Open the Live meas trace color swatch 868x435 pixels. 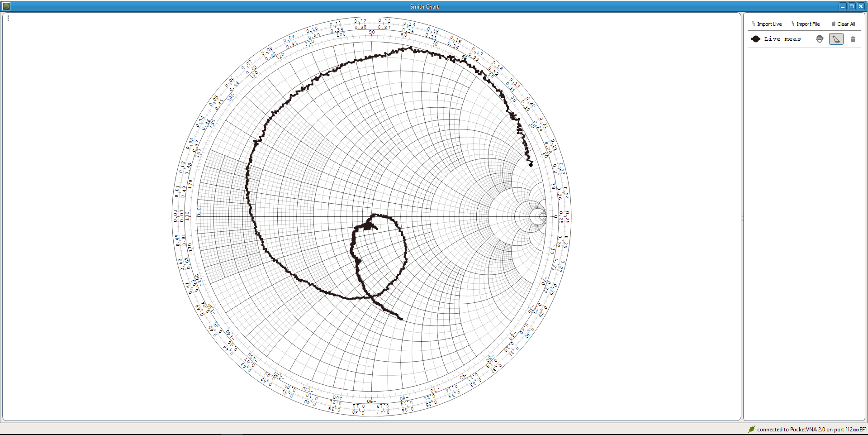(x=756, y=39)
